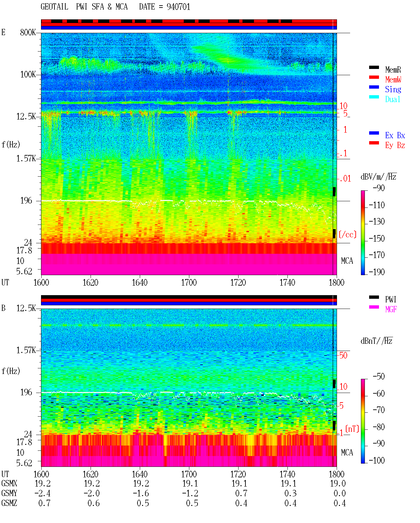This screenshot has width=420, height=523.
Task: Click the red '50' tick label
Action: [x=343, y=355]
